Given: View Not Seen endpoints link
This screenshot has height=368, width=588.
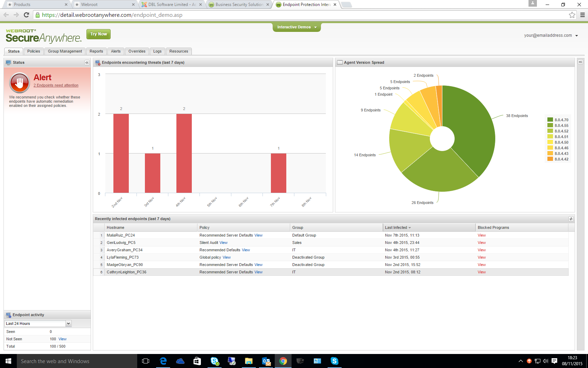Looking at the screenshot, I should point(62,339).
